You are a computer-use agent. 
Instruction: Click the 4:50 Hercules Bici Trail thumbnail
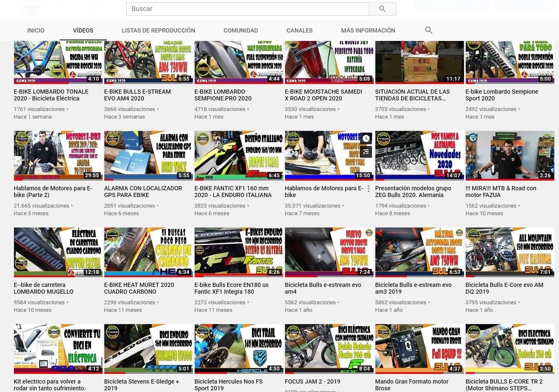pyautogui.click(x=239, y=349)
